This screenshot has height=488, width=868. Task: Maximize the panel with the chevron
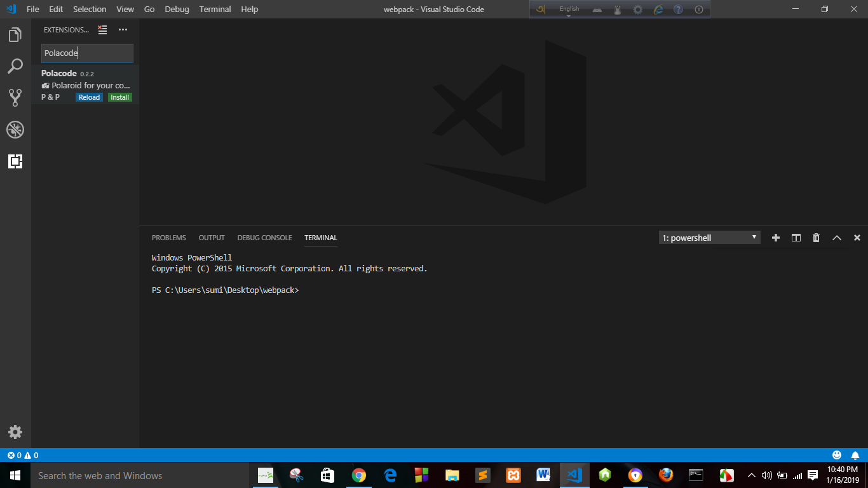(837, 237)
